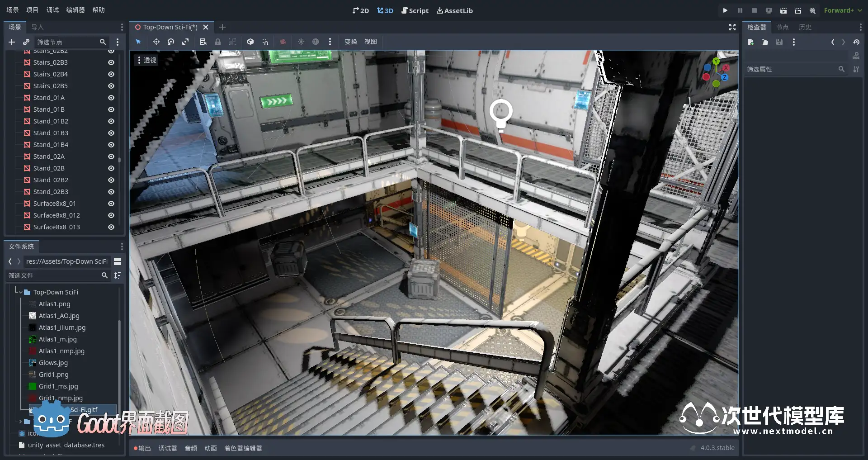
Task: Open the 调试 menu in the menu bar
Action: tap(52, 10)
